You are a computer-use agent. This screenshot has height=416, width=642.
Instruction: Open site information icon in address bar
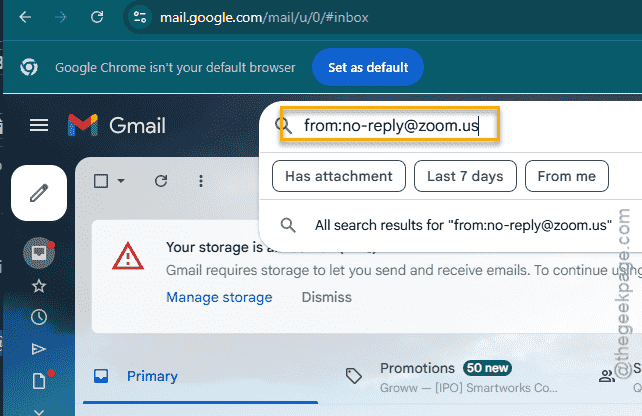140,17
